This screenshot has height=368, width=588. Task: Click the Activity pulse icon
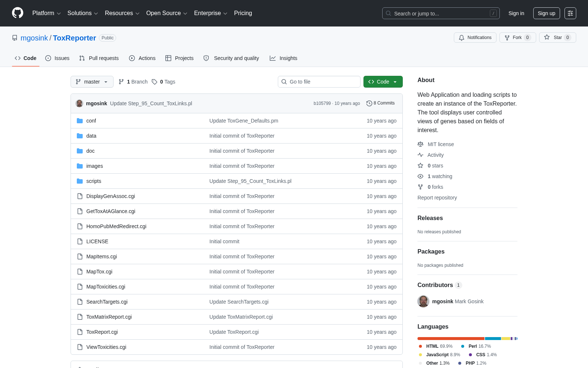tap(420, 155)
